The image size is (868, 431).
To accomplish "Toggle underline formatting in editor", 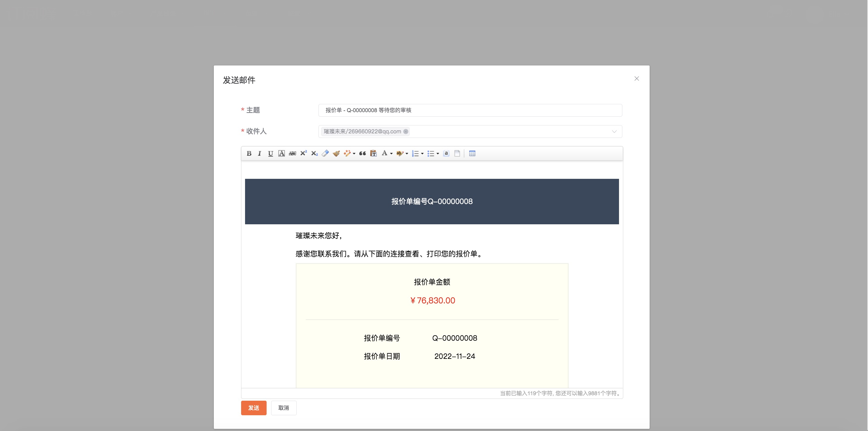I will pyautogui.click(x=270, y=154).
